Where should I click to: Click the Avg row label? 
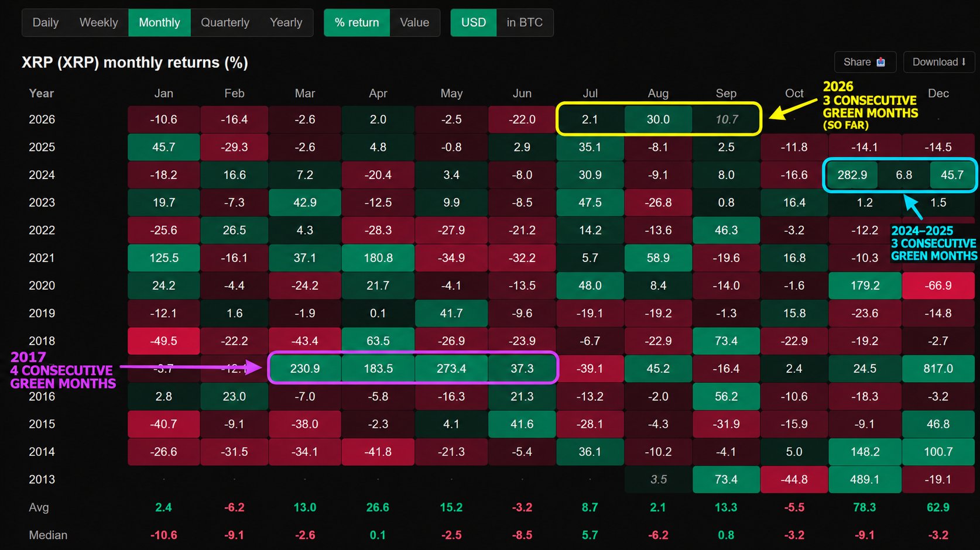(x=39, y=507)
